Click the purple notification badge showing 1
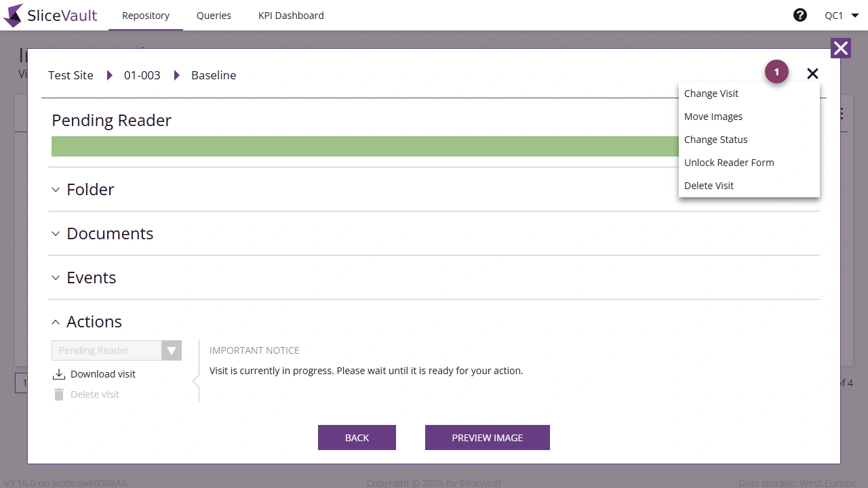The width and height of the screenshot is (868, 488). click(776, 71)
